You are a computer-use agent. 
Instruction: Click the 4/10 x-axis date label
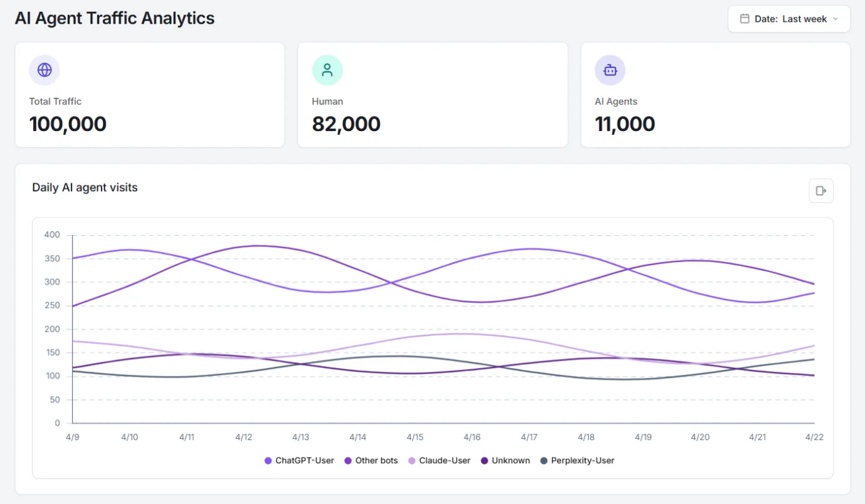(130, 437)
